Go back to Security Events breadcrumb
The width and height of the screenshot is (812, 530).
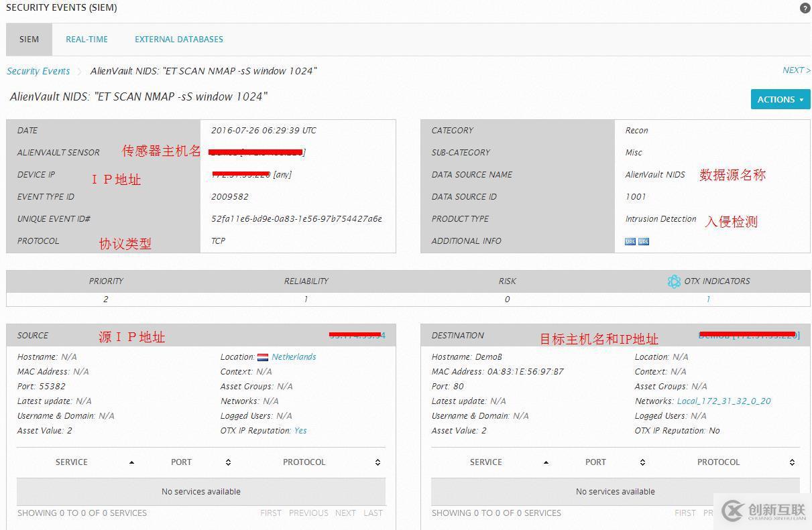click(38, 71)
